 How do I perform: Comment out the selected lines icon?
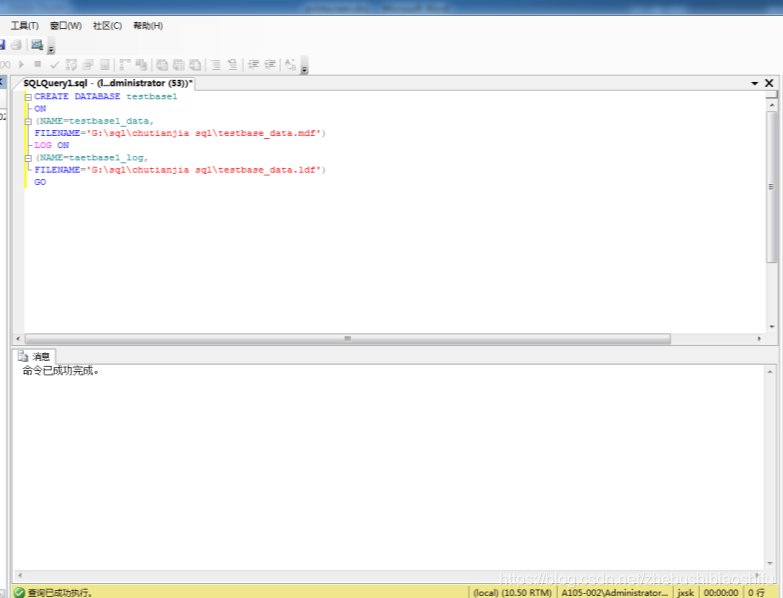click(216, 64)
